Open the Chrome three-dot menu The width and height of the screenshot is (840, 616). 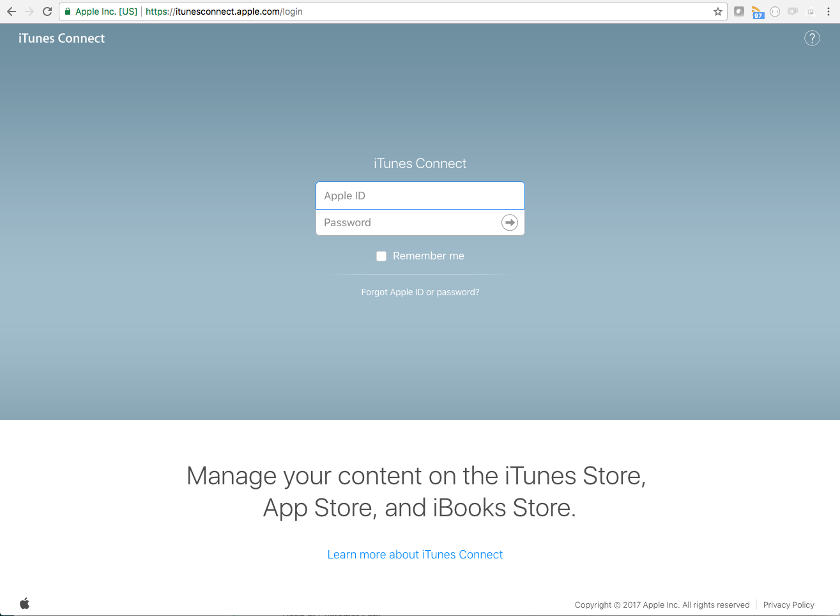(829, 12)
